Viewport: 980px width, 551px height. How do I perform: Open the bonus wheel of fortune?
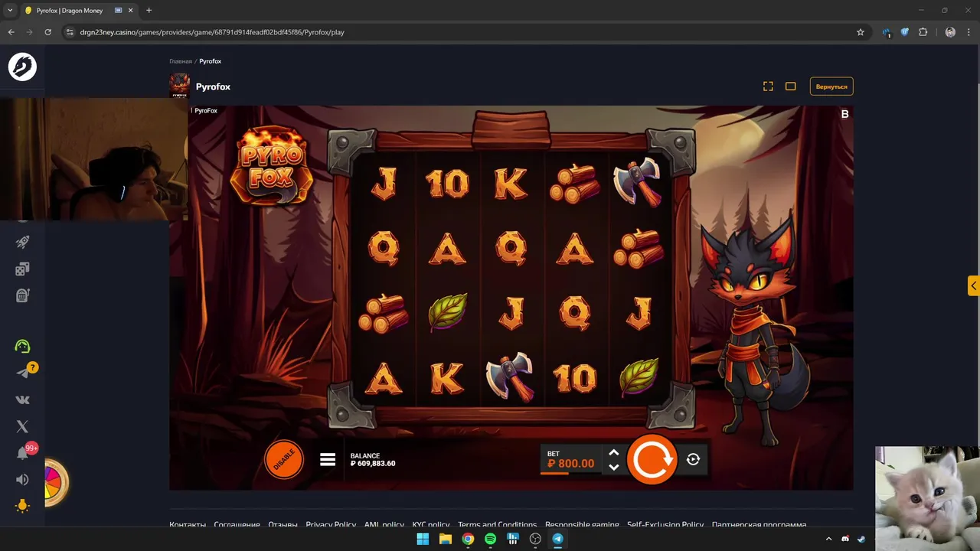56,482
